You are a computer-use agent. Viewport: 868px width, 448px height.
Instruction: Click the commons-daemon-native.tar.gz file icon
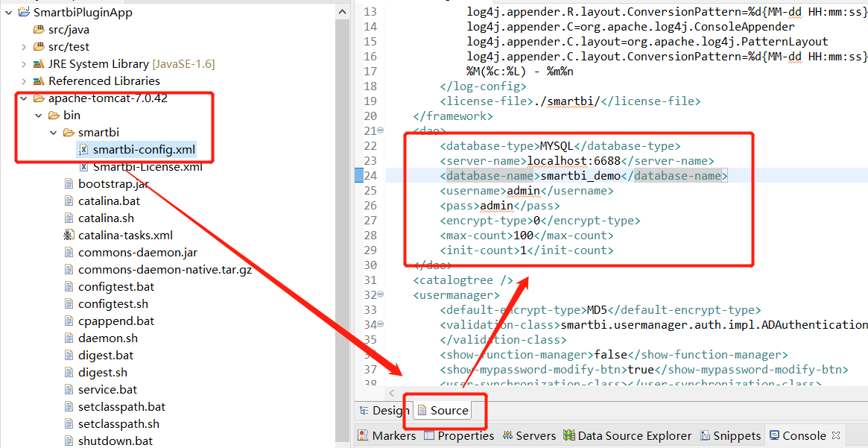click(x=69, y=270)
